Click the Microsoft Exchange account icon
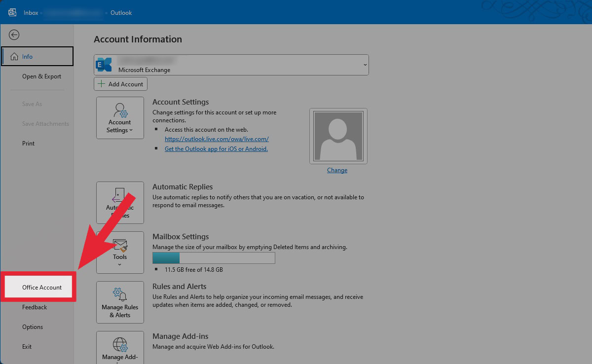 (104, 65)
